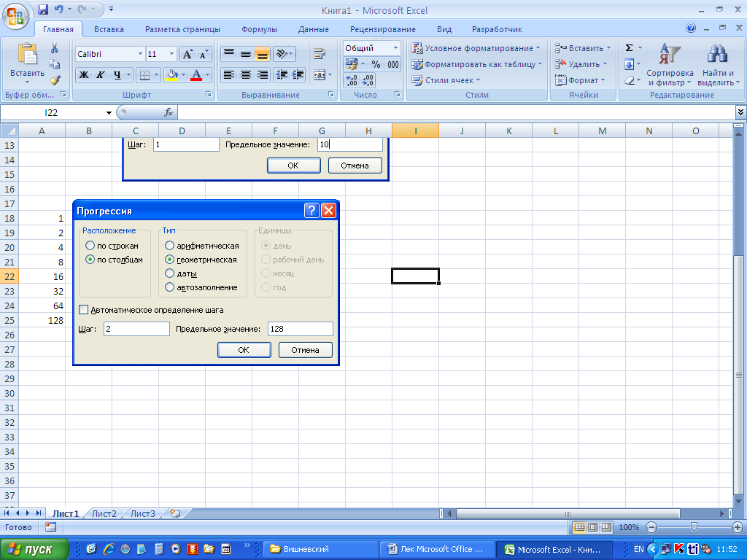Save the workbook via quick access toolbar

tap(43, 9)
